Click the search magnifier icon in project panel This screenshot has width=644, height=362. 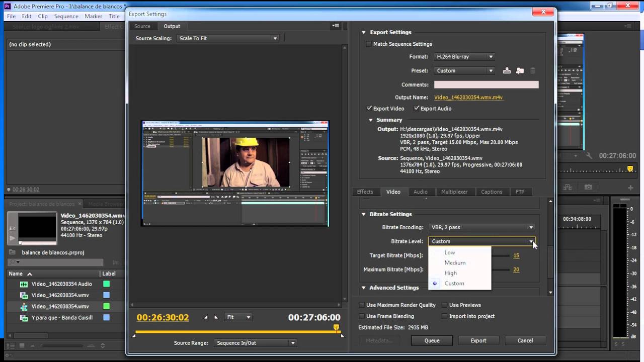13,262
